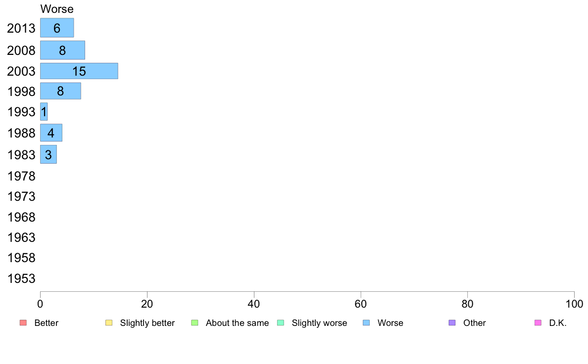Select the 2013 bar showing 6

[57, 28]
